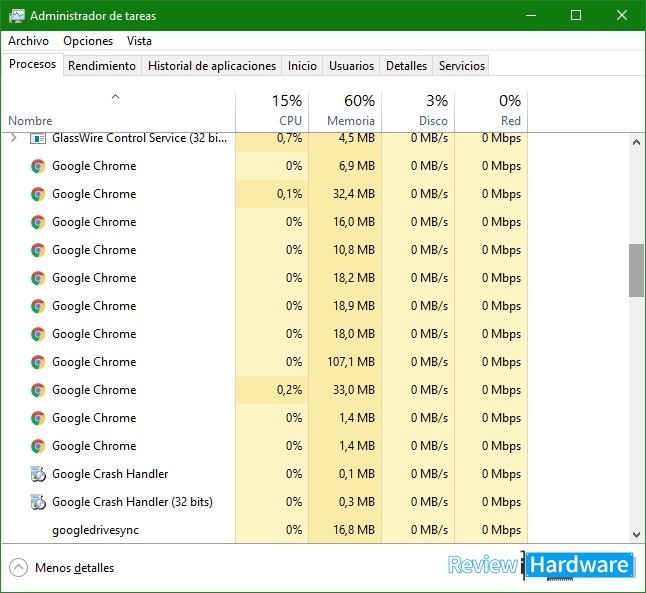
Task: Click Chrome icon in the 18,2 MB row
Action: pyautogui.click(x=38, y=278)
